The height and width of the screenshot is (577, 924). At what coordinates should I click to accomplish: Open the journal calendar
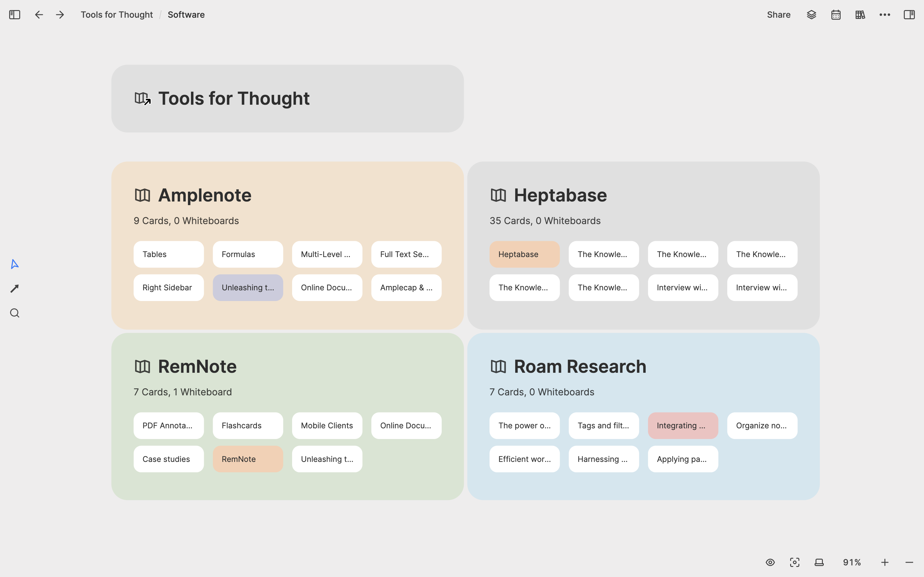836,15
